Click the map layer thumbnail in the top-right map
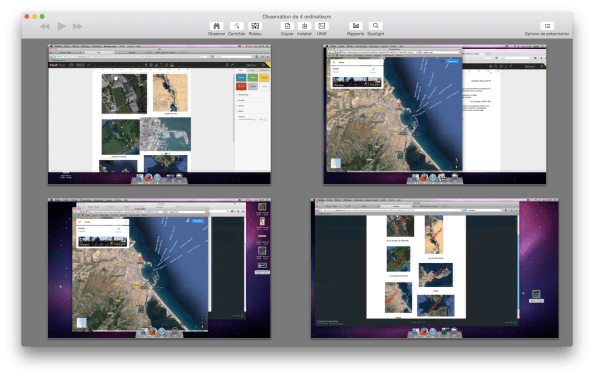The width and height of the screenshot is (594, 377). coord(336,163)
